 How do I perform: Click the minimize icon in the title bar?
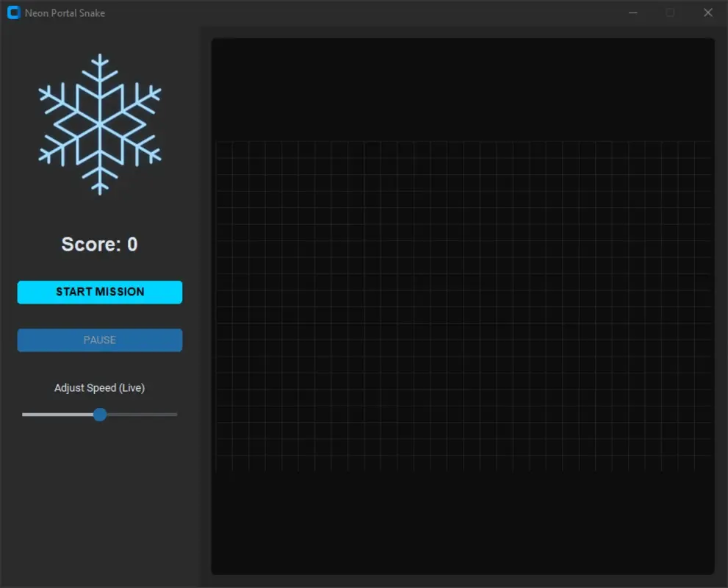[x=633, y=12]
